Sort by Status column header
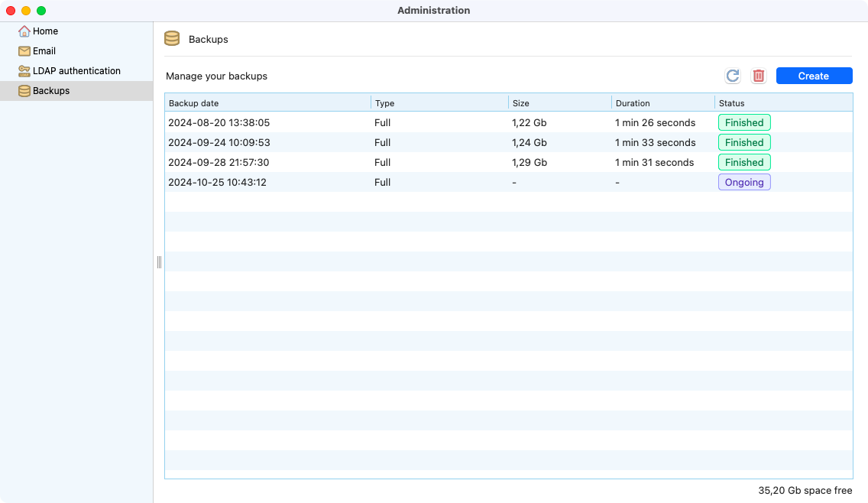868x503 pixels. (783, 103)
